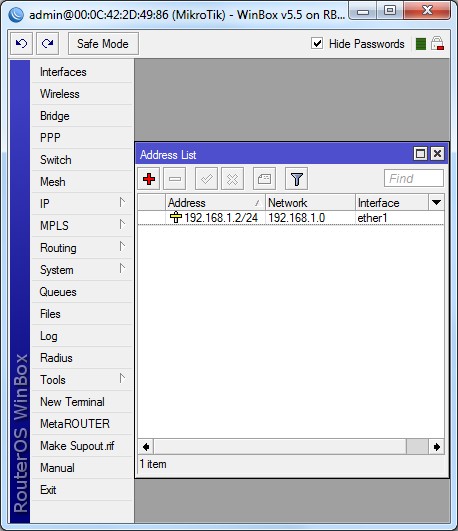Open the Interfaces menu
This screenshot has height=531, width=458.
tap(82, 72)
